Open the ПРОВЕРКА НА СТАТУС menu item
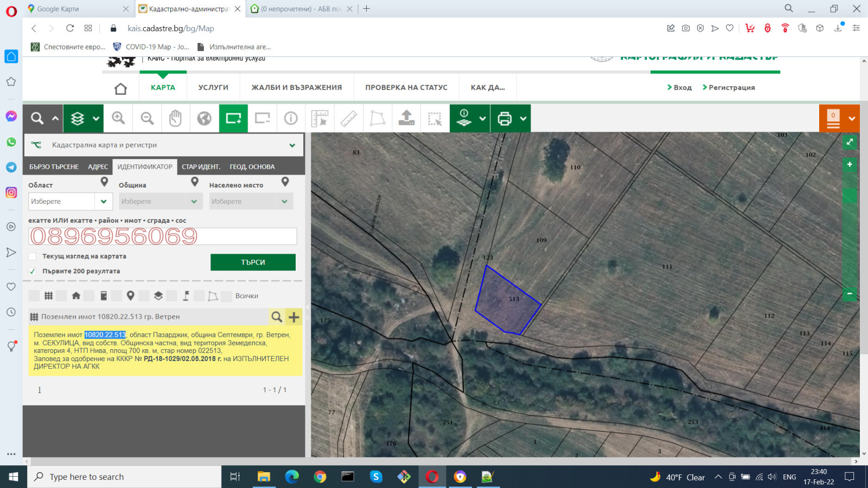Screen dimensions: 868x488 click(x=406, y=87)
